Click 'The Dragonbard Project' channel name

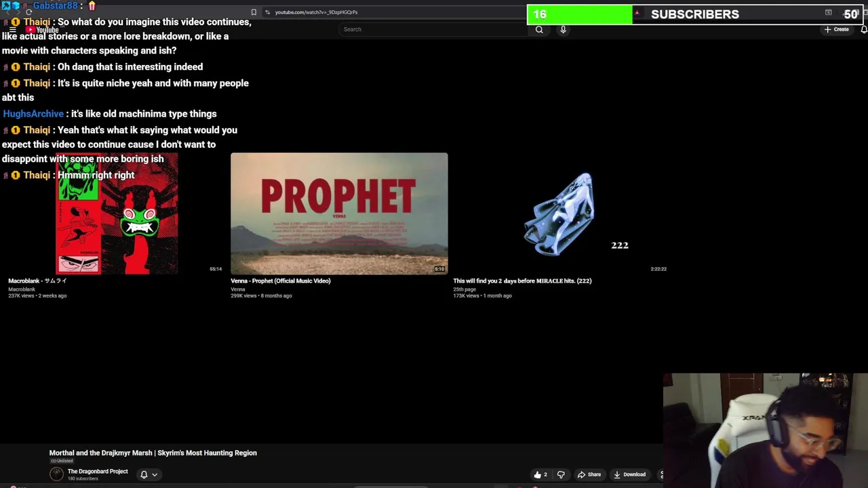pyautogui.click(x=98, y=471)
